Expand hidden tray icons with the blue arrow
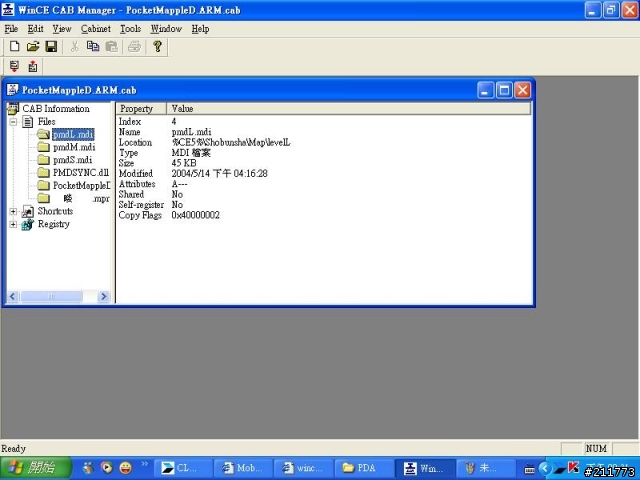The image size is (640, 480). coord(544,468)
